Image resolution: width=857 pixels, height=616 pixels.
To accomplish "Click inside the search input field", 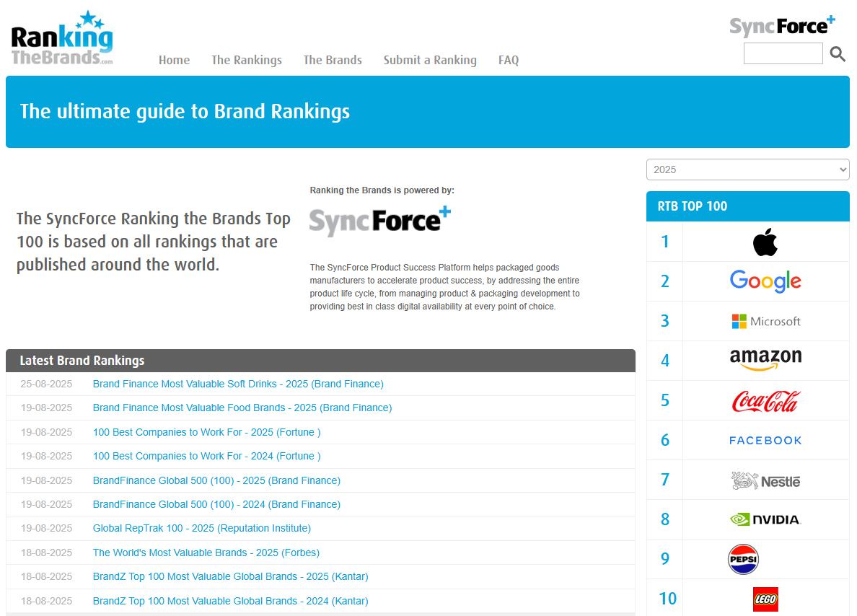I will pyautogui.click(x=783, y=53).
